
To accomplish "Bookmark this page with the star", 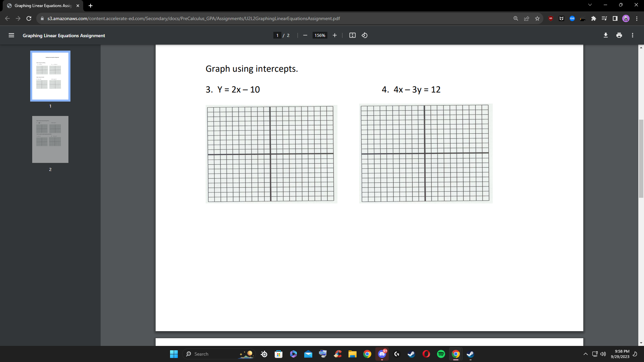I will (x=537, y=18).
